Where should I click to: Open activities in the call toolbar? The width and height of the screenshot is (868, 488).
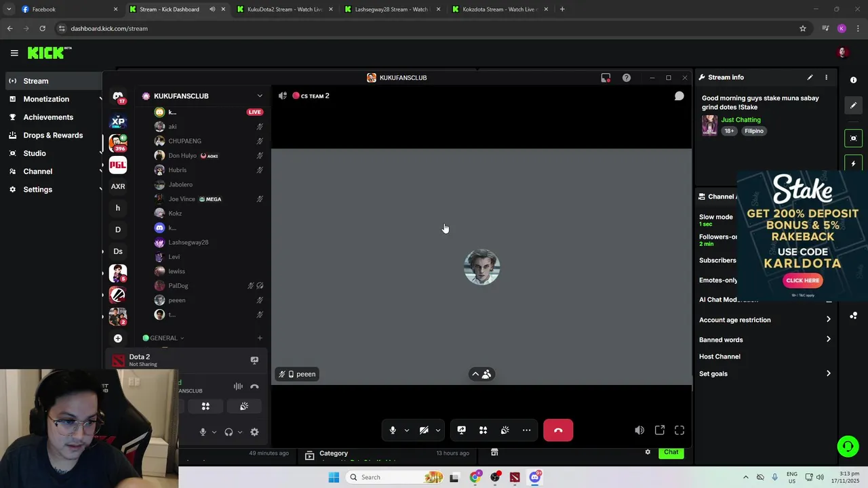483,430
